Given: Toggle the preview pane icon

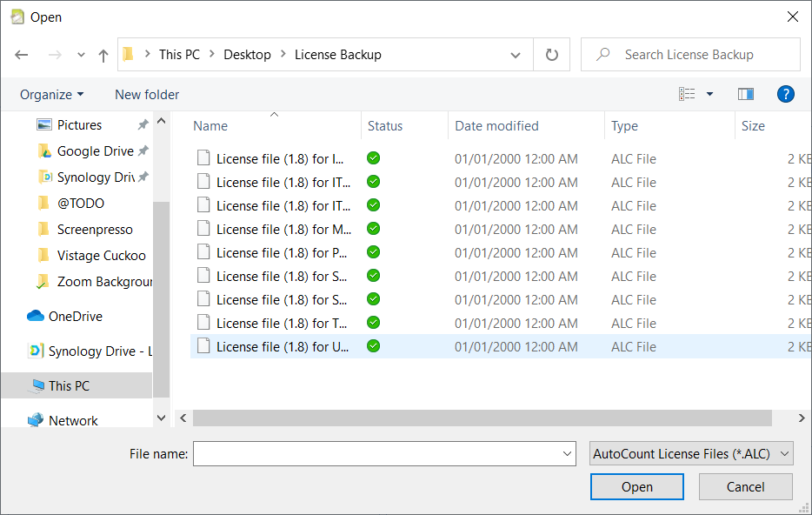Looking at the screenshot, I should point(745,94).
